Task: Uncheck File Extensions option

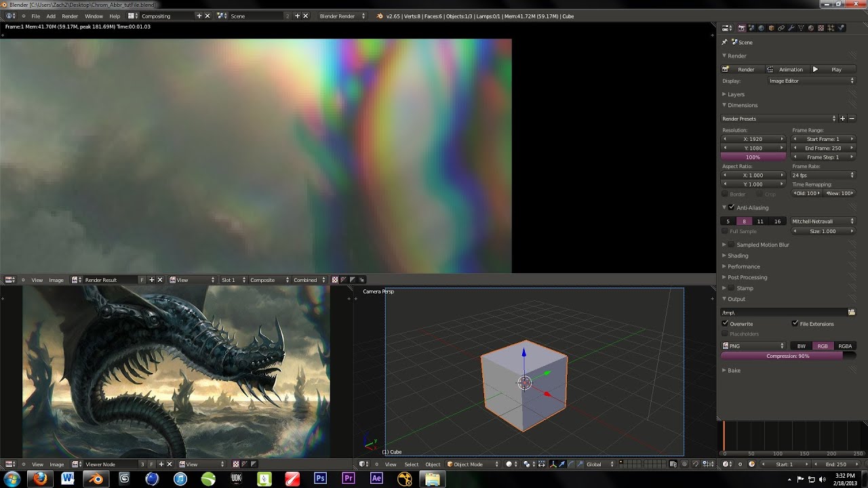Action: click(x=795, y=323)
